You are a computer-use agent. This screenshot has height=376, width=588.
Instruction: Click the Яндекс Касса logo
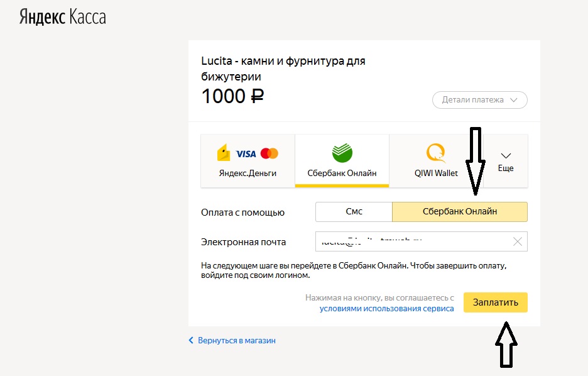62,17
